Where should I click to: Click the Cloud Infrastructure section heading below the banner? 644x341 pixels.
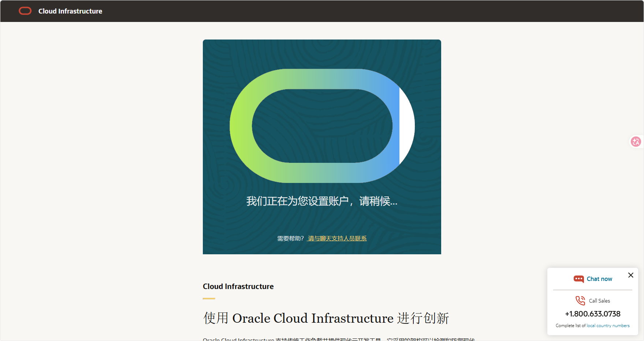point(238,286)
